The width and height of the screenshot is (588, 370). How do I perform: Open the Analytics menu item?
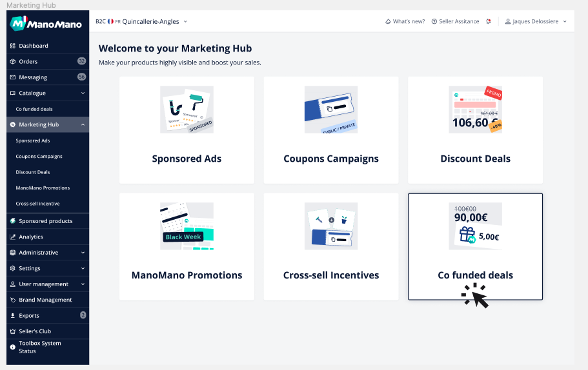[48, 237]
